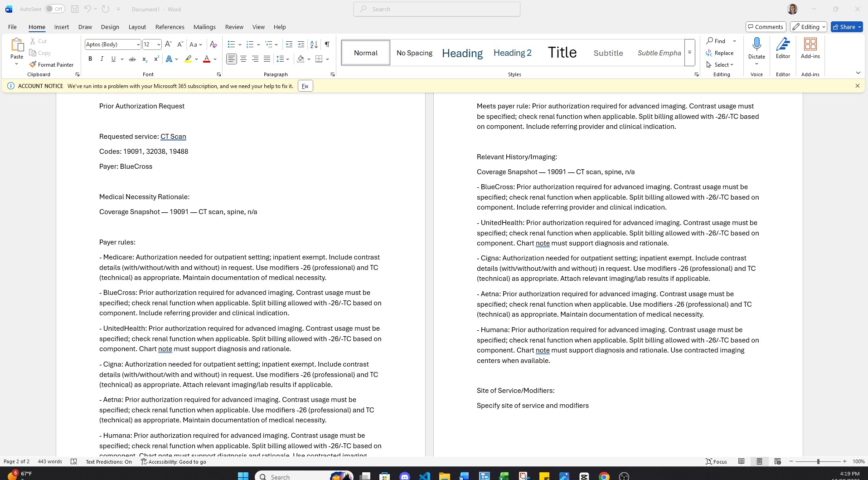Save the document

75,9
